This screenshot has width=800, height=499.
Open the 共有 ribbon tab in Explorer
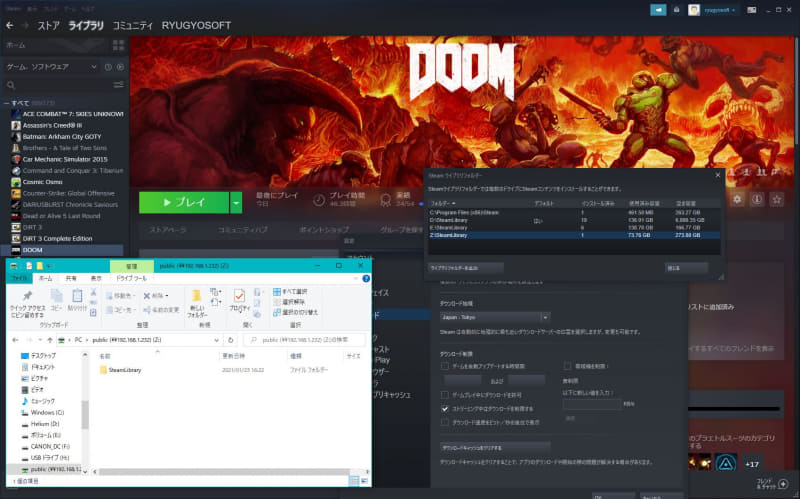(x=71, y=279)
